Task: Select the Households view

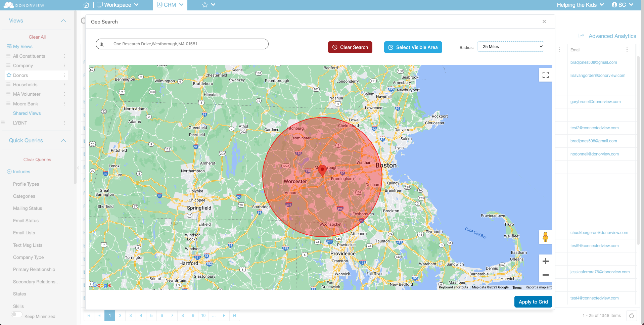Action: coord(25,85)
